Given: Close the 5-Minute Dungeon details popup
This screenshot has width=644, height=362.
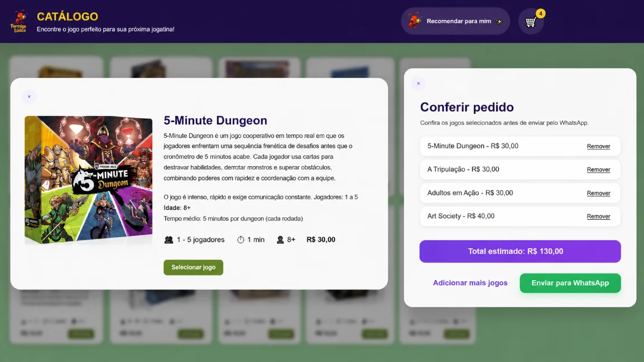Looking at the screenshot, I should tap(29, 97).
